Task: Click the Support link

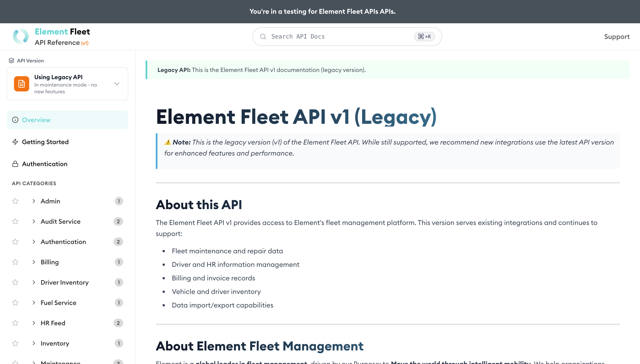Action: [x=617, y=37]
